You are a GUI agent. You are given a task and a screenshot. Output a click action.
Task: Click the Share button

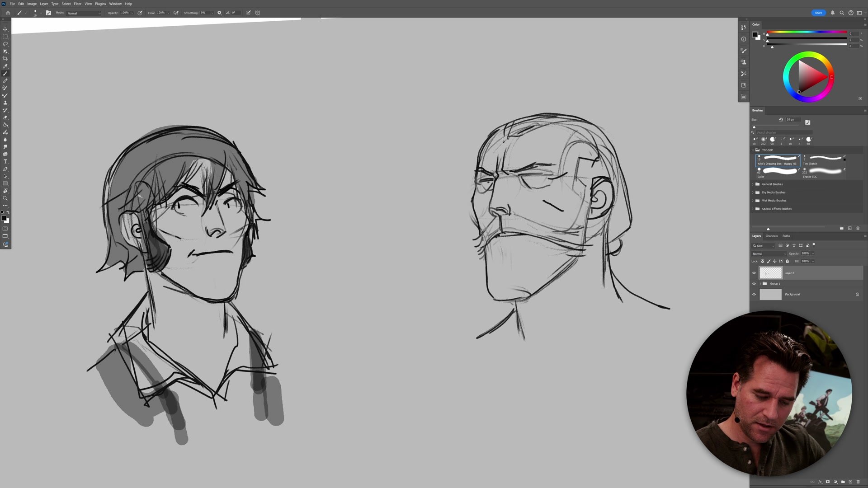(x=818, y=13)
